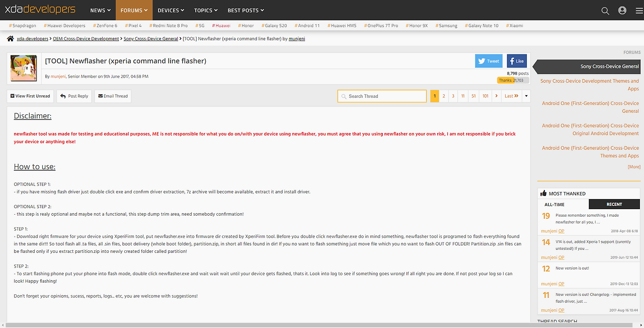Click the next page arrow in pagination
This screenshot has width=644, height=328.
pos(497,96)
